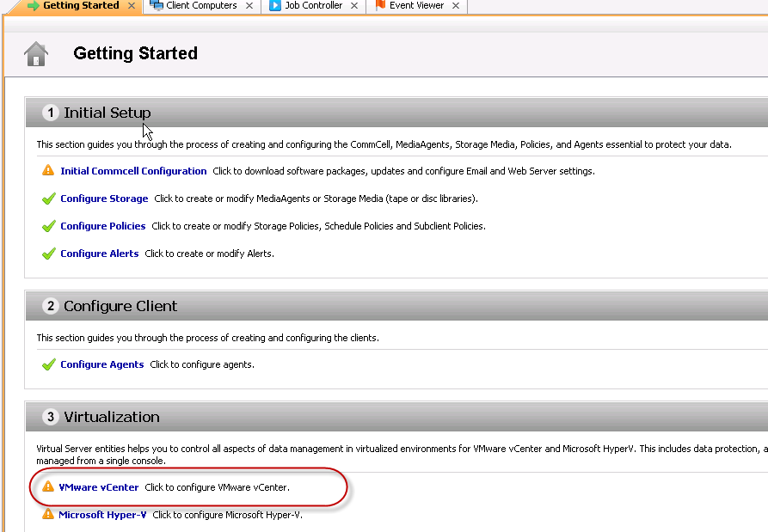The image size is (768, 532).
Task: Close the Client Computers tab
Action: tap(249, 6)
